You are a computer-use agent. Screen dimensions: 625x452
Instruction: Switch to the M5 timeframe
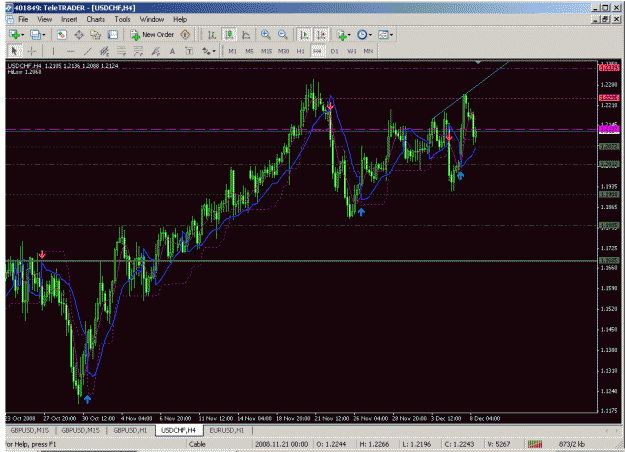(x=250, y=51)
